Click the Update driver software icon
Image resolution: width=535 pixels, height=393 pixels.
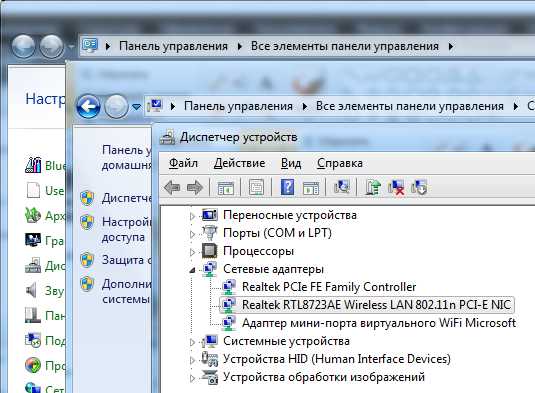[x=373, y=187]
